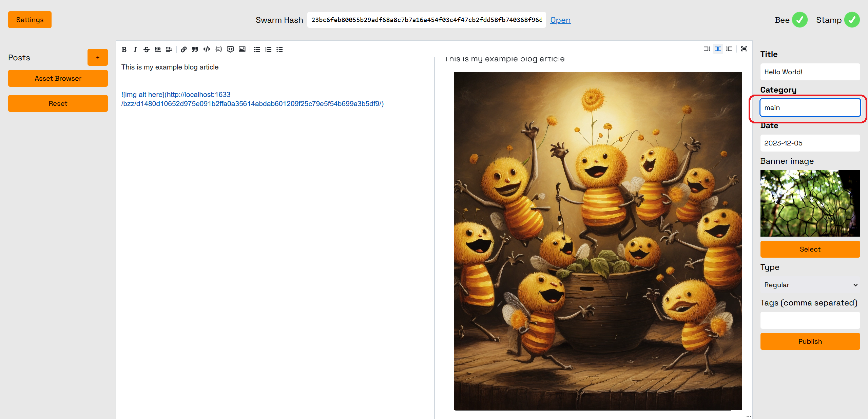
Task: Insert a link using chain icon
Action: (184, 49)
